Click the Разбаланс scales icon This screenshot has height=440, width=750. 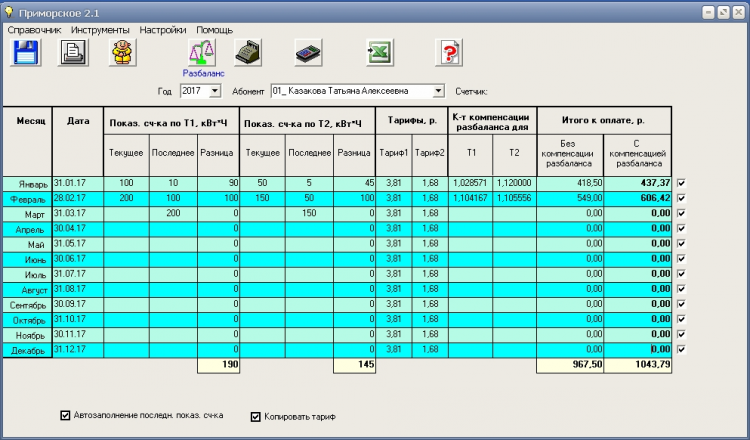pos(202,52)
